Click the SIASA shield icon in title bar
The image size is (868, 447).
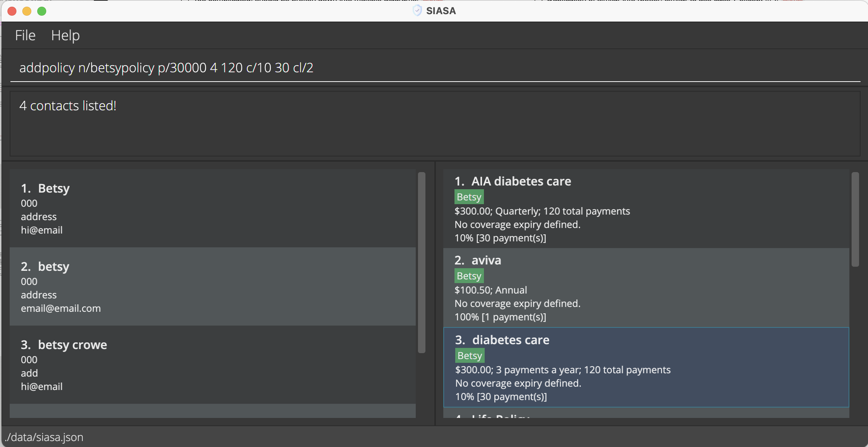point(417,11)
